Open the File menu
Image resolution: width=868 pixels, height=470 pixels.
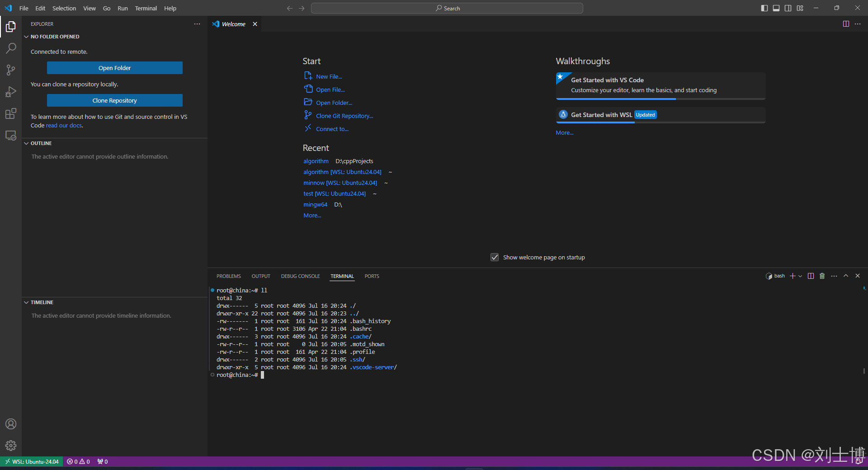pos(24,8)
